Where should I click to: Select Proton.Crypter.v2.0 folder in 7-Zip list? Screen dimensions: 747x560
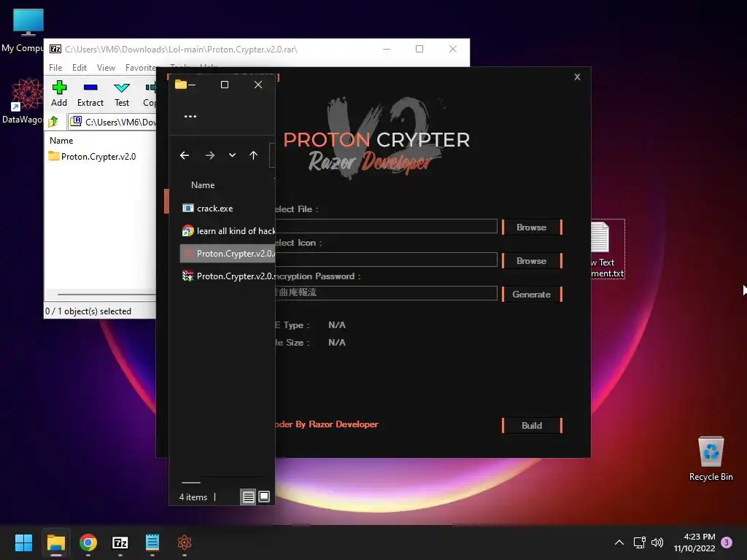[x=93, y=156]
